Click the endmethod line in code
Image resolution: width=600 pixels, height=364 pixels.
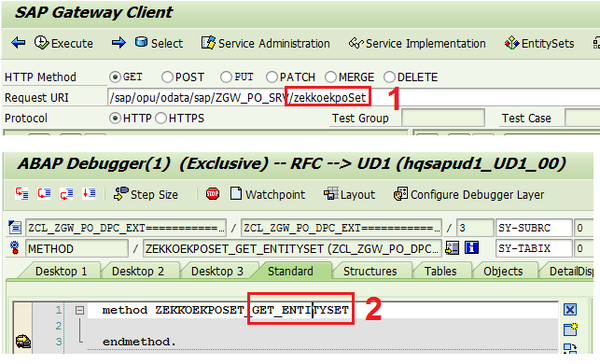click(x=139, y=342)
